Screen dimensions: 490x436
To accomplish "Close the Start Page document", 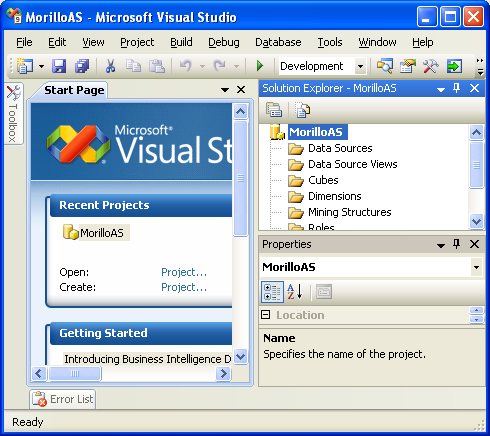I will (x=241, y=90).
